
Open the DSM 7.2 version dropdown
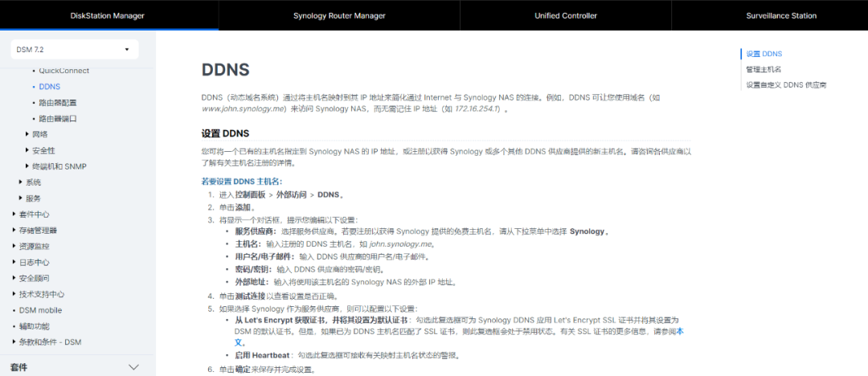(x=75, y=49)
